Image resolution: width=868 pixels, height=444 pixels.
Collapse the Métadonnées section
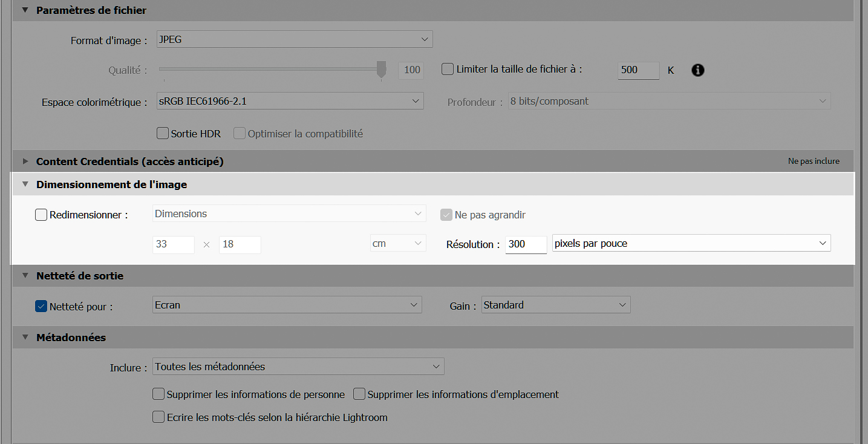click(x=25, y=337)
